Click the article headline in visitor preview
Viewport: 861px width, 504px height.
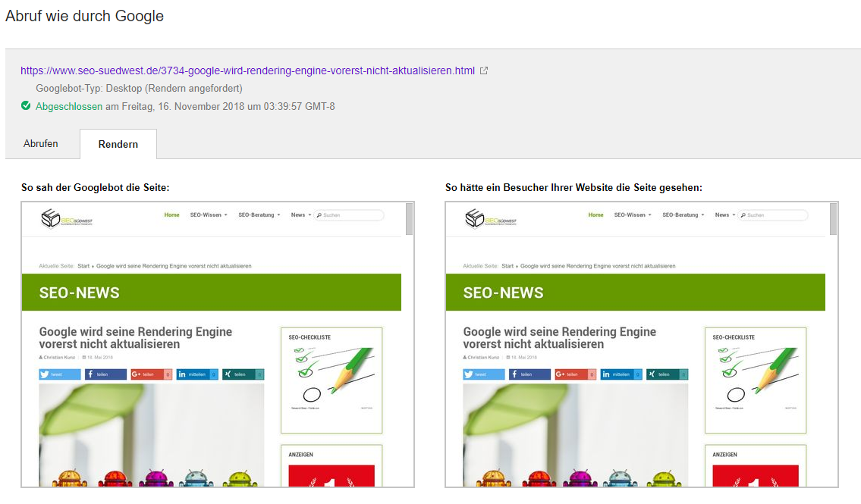tap(560, 338)
